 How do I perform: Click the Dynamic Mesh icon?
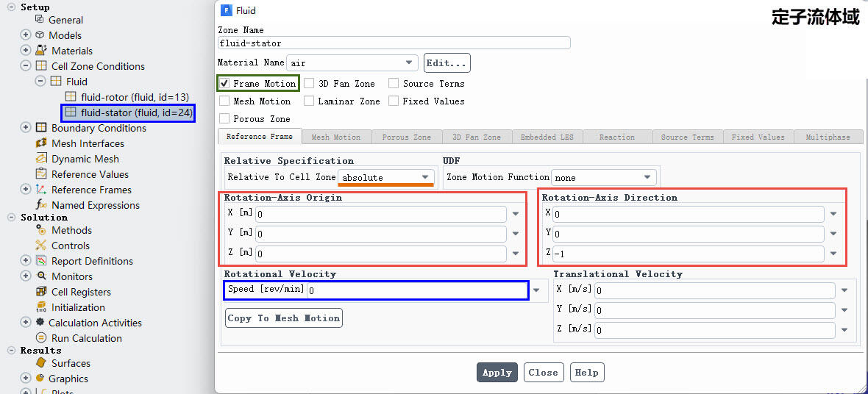point(41,159)
